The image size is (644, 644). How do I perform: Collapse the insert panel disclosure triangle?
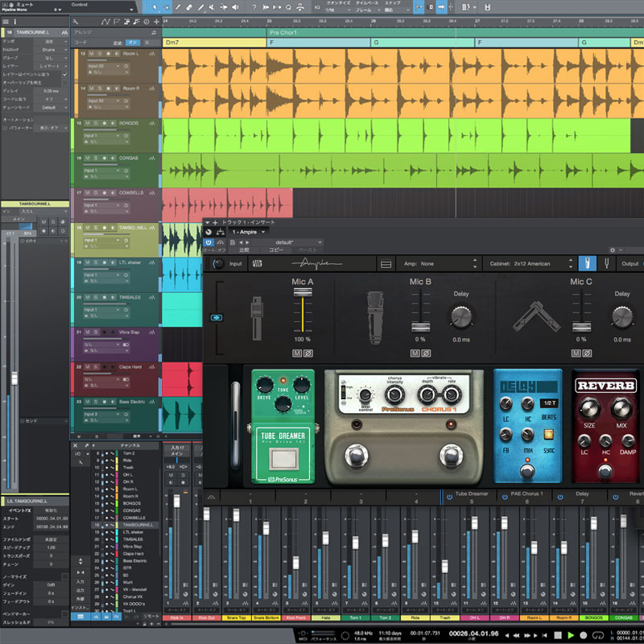[208, 222]
